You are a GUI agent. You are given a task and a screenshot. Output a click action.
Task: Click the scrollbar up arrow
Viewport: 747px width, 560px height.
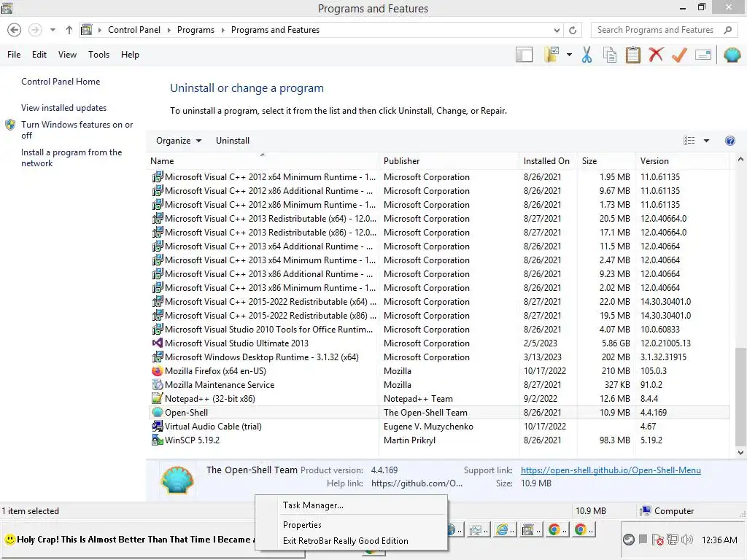point(740,160)
